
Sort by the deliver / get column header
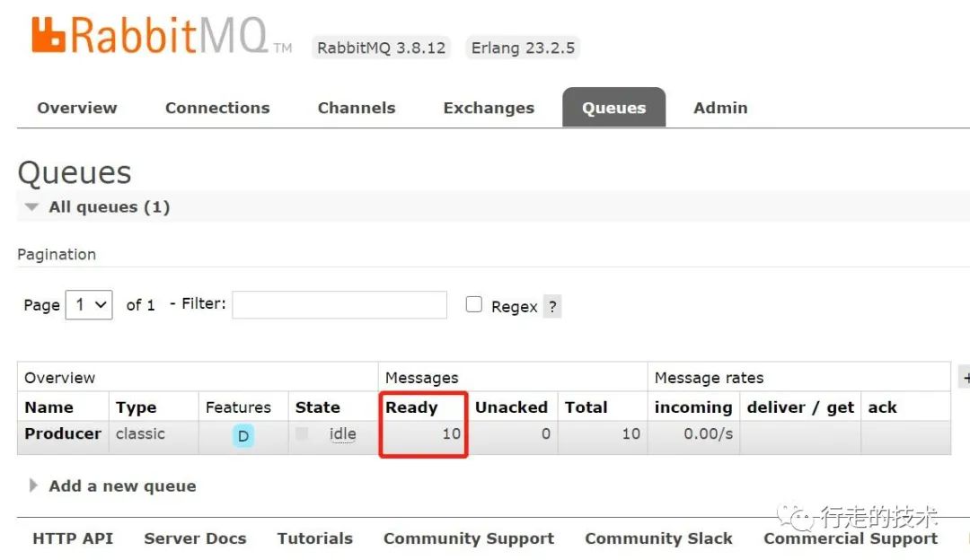pyautogui.click(x=800, y=407)
